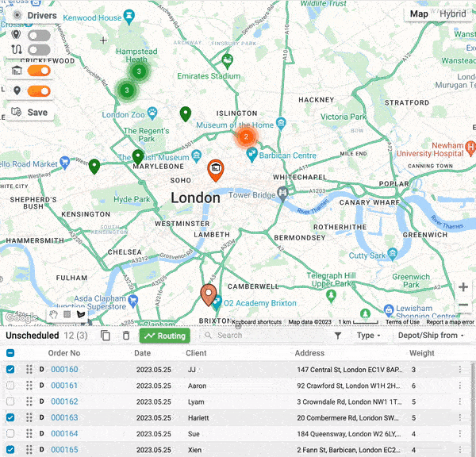Sort by Date column header
This screenshot has width=476, height=457.
(x=142, y=353)
